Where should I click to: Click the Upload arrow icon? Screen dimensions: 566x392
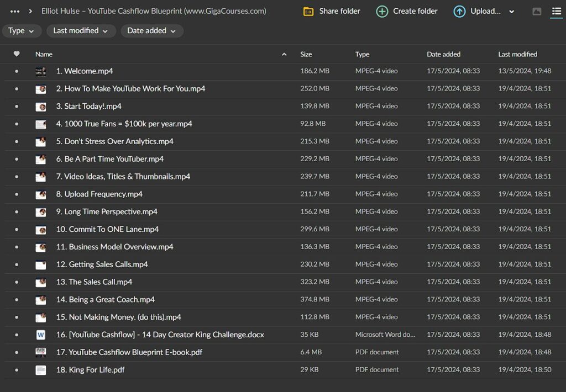[459, 11]
